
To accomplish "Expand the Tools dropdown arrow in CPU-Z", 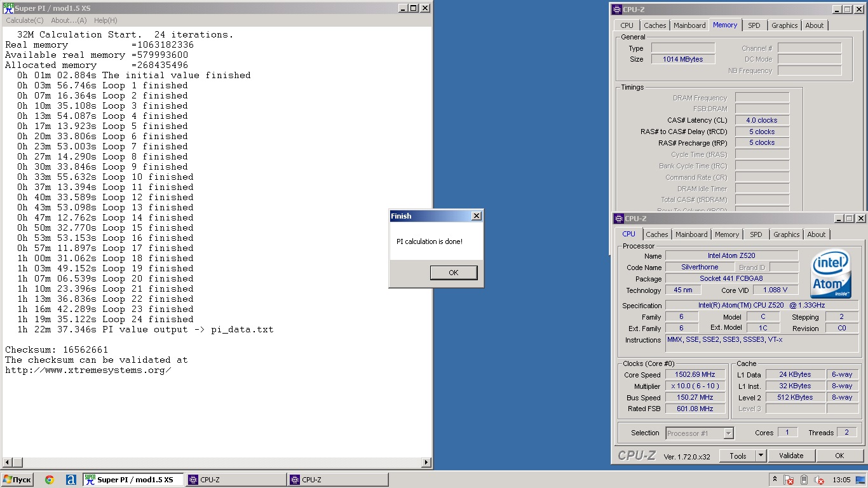I will [x=761, y=456].
